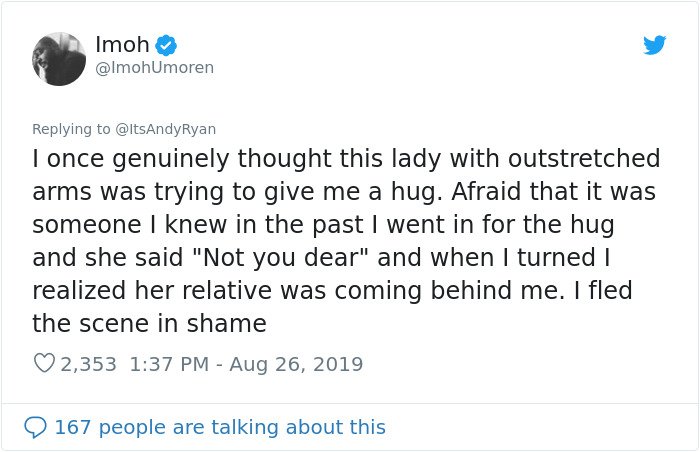The width and height of the screenshot is (700, 452).
Task: Click the tweet's first line about outstretched
Action: click(346, 159)
